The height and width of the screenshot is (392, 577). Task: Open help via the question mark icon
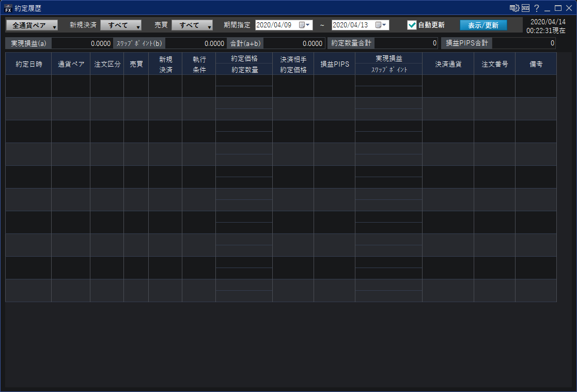click(x=537, y=8)
